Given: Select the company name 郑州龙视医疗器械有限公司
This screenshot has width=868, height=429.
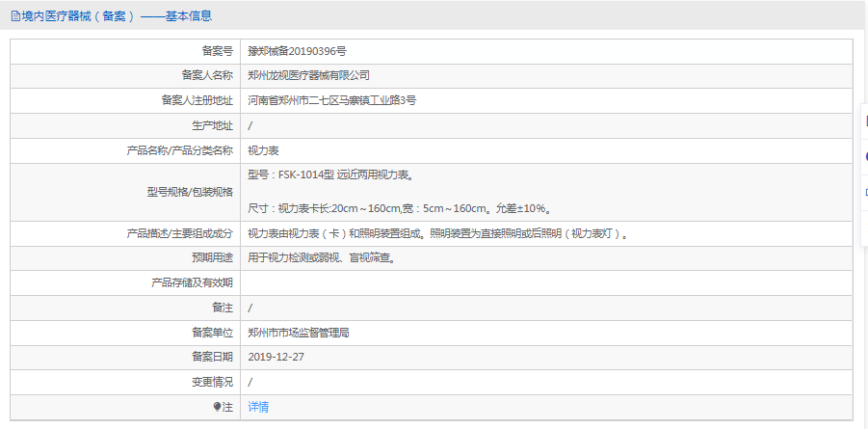Looking at the screenshot, I should tap(308, 75).
